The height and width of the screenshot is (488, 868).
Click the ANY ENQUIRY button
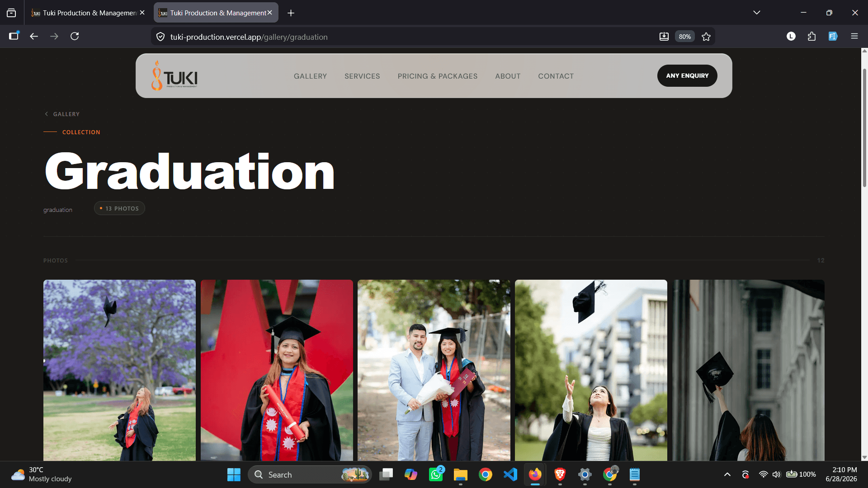pyautogui.click(x=687, y=75)
